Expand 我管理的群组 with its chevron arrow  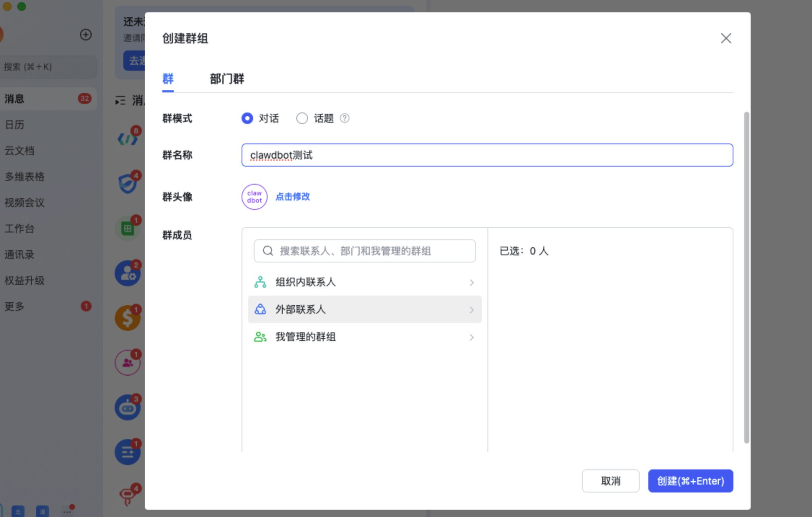point(472,337)
